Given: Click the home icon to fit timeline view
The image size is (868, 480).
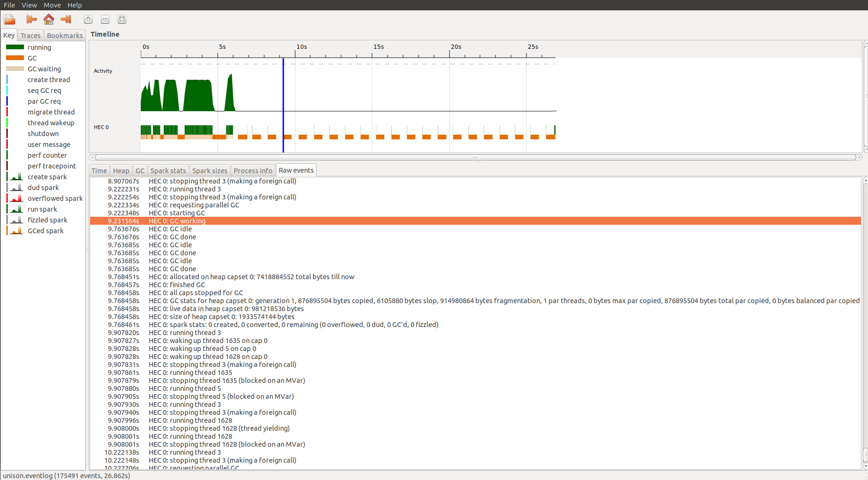Looking at the screenshot, I should pos(48,19).
